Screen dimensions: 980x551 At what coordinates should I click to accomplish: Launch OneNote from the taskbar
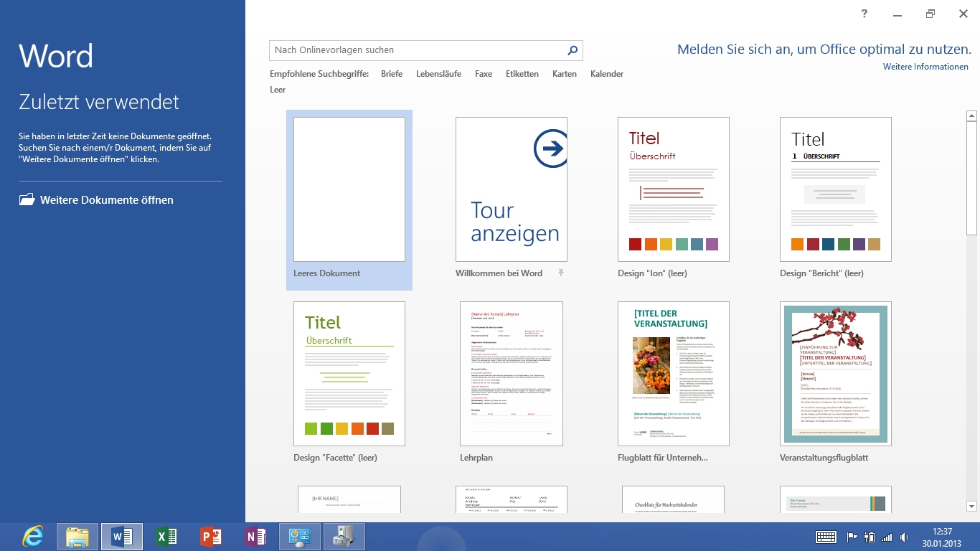(255, 537)
